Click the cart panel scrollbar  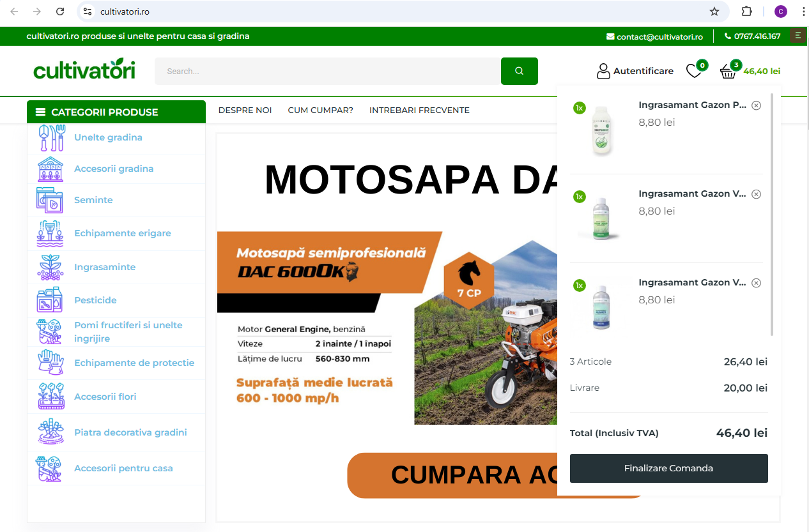(773, 215)
